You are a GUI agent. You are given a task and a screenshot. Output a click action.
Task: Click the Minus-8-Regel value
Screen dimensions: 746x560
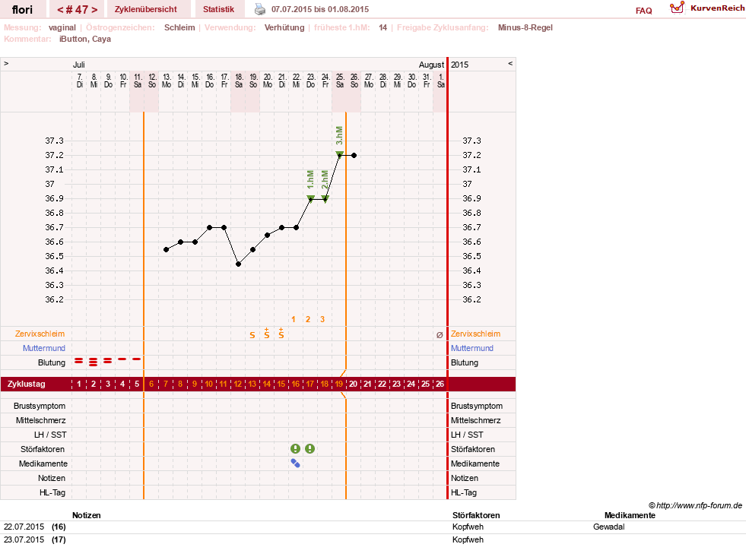(525, 27)
